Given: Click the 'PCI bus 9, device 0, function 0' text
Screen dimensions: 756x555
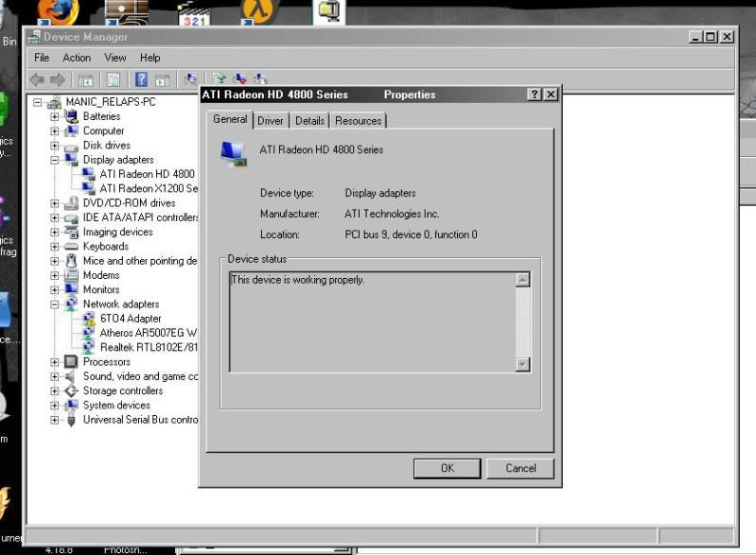Looking at the screenshot, I should 412,234.
